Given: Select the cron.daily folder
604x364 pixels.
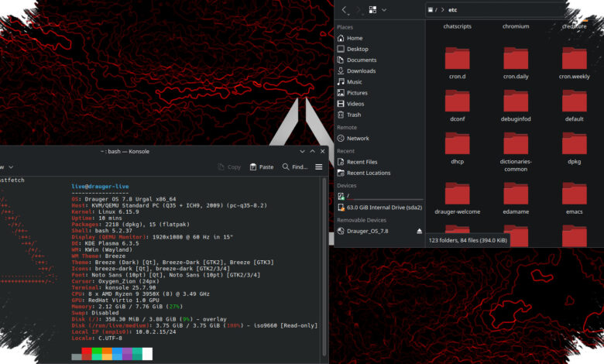Looking at the screenshot, I should click(x=516, y=64).
